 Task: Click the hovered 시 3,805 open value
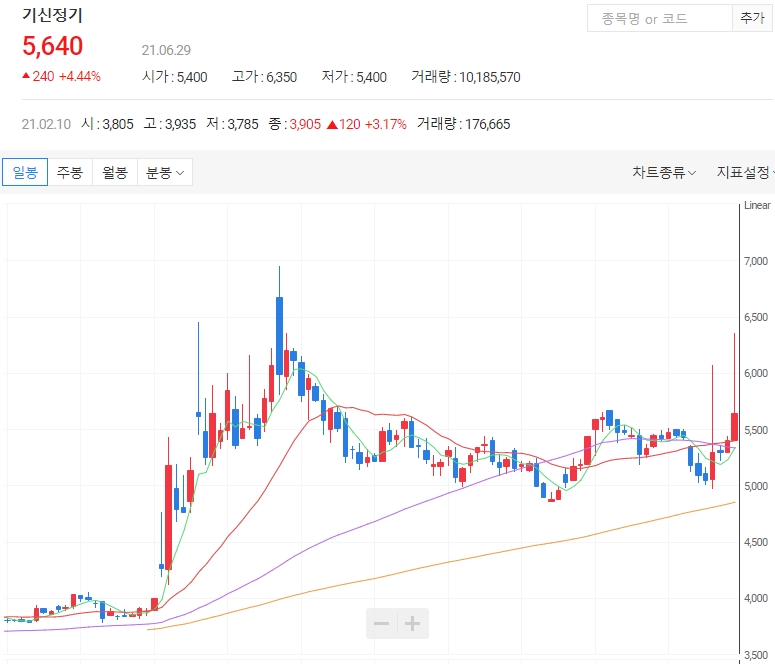[107, 124]
